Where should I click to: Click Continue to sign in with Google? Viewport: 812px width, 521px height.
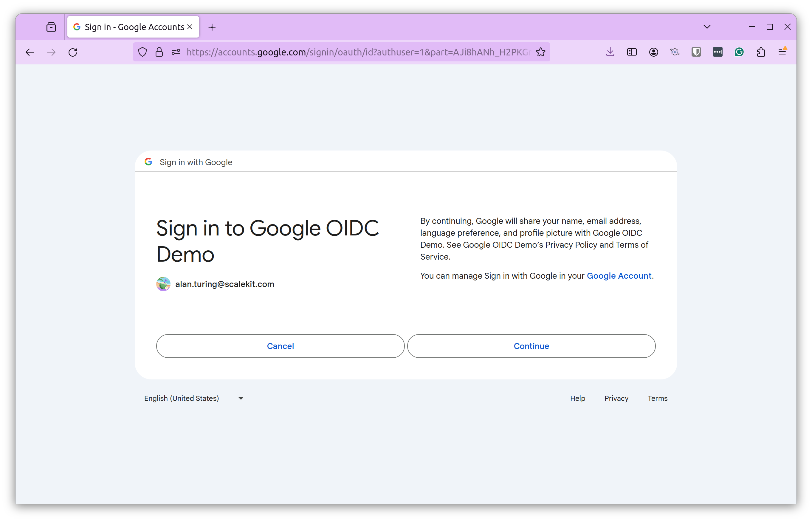point(531,346)
